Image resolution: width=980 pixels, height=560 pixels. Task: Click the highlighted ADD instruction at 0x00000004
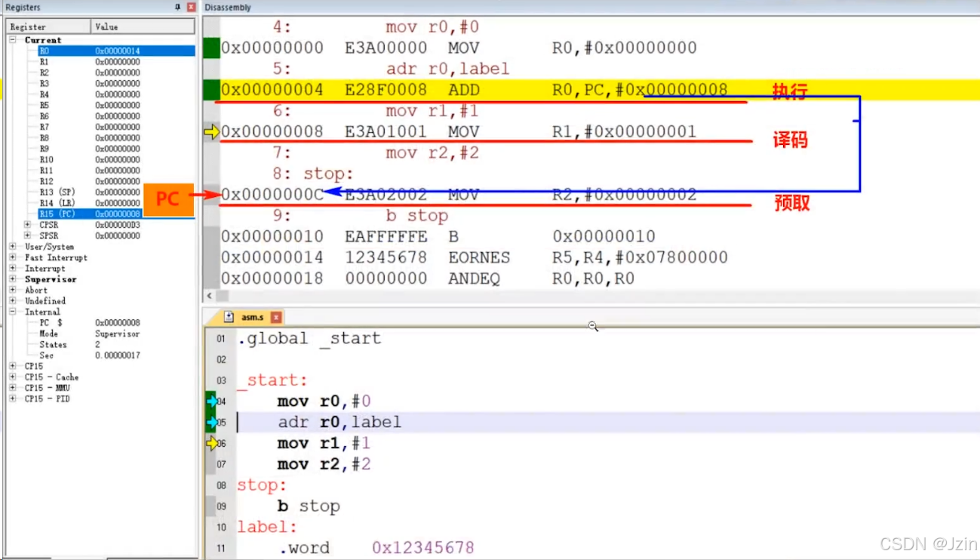coord(475,91)
